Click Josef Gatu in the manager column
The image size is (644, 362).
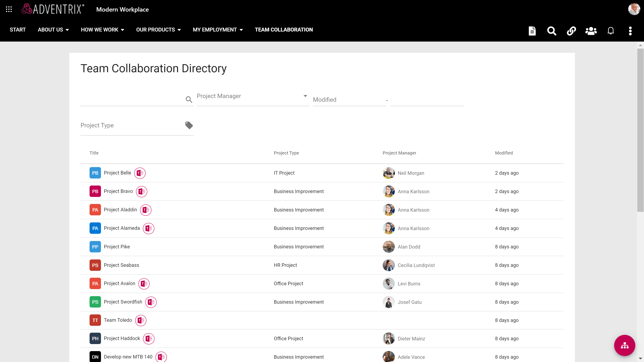[410, 302]
